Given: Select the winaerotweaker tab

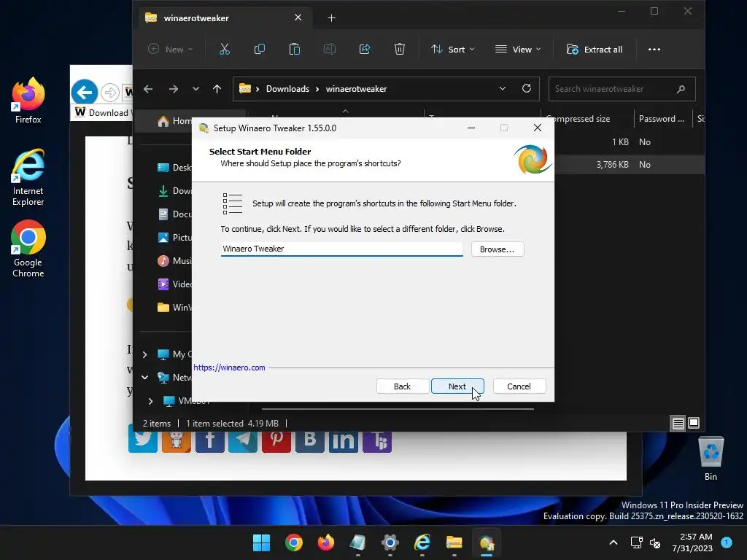Looking at the screenshot, I should [x=225, y=18].
